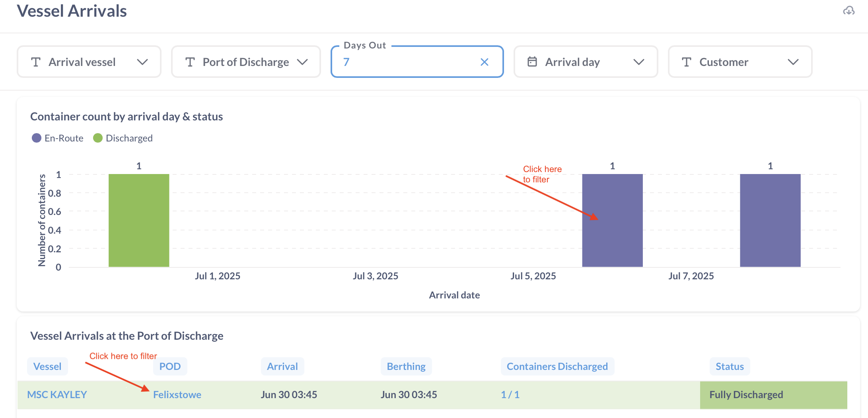Open the MSC KAYLEY vessel link
868x418 pixels.
click(x=57, y=395)
